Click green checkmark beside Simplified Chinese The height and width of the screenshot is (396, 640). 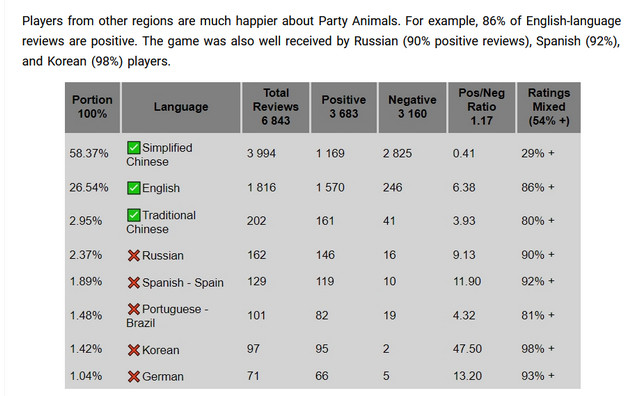point(133,147)
